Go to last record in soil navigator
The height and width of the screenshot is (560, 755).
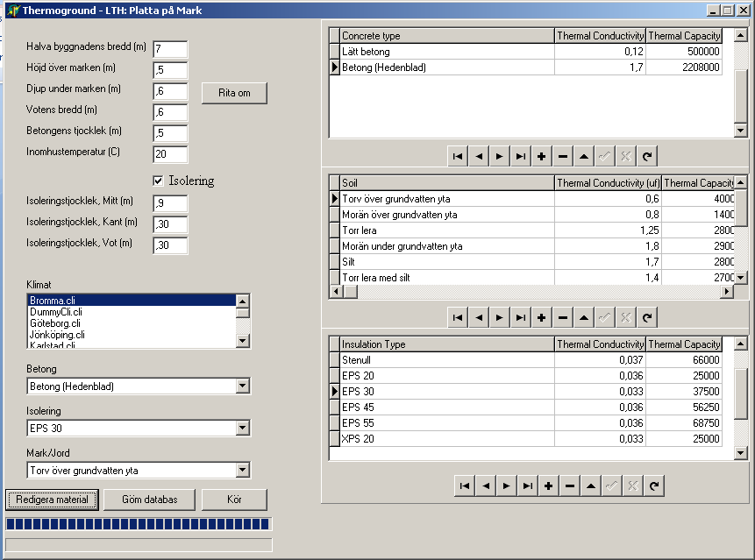click(521, 317)
